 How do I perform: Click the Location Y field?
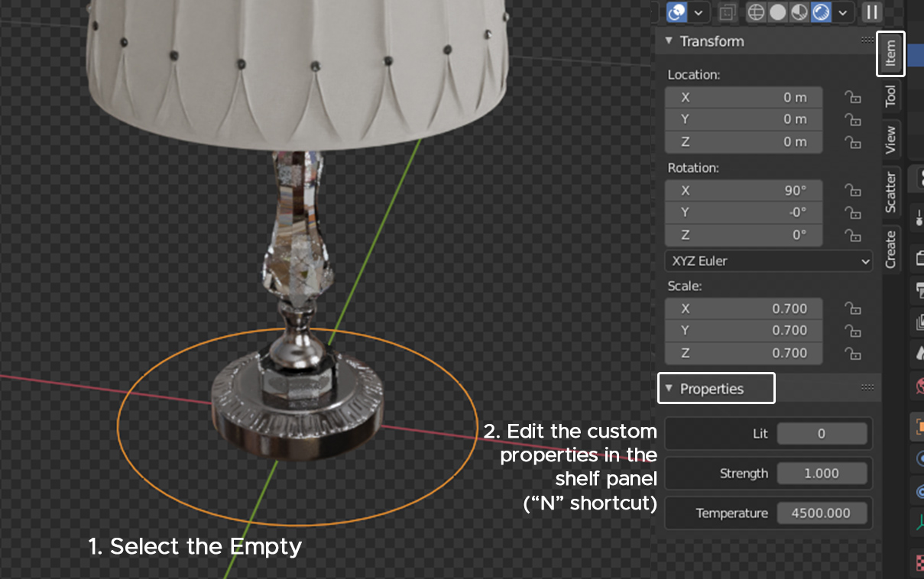tap(744, 119)
